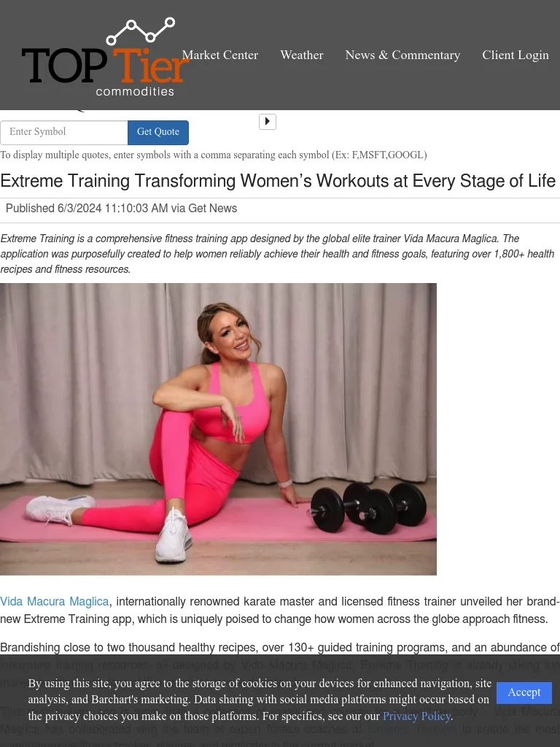The width and height of the screenshot is (560, 747).
Task: Open the Client Login page
Action: coord(516,55)
